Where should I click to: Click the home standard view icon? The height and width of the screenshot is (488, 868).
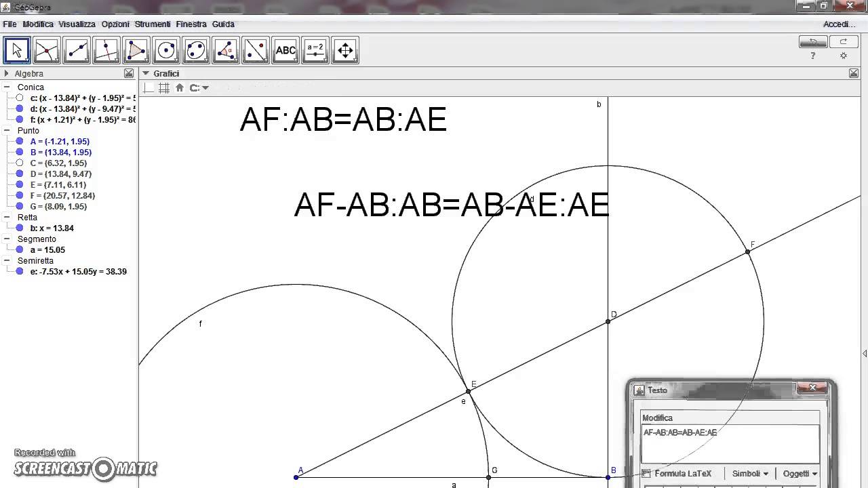point(180,87)
